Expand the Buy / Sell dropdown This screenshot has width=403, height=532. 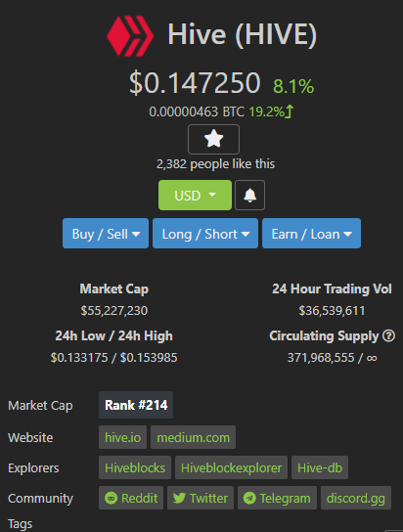click(106, 234)
